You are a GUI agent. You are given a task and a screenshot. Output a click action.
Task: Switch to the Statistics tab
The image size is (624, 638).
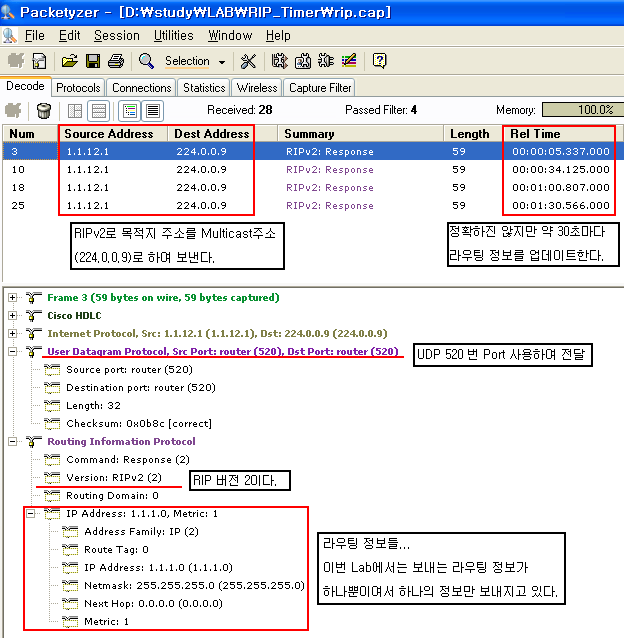[x=204, y=88]
